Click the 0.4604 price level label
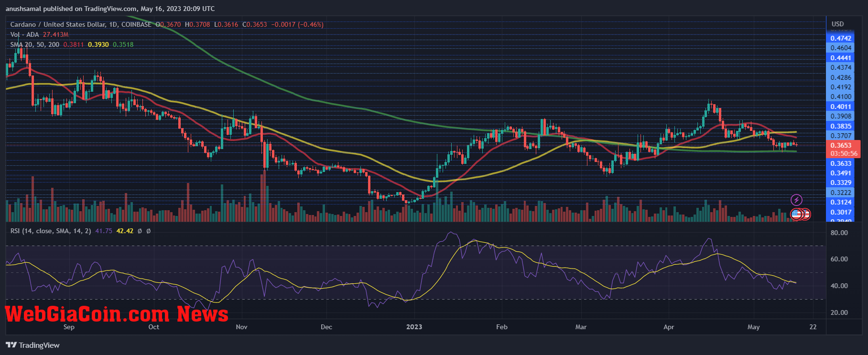The height and width of the screenshot is (355, 868). coord(841,48)
